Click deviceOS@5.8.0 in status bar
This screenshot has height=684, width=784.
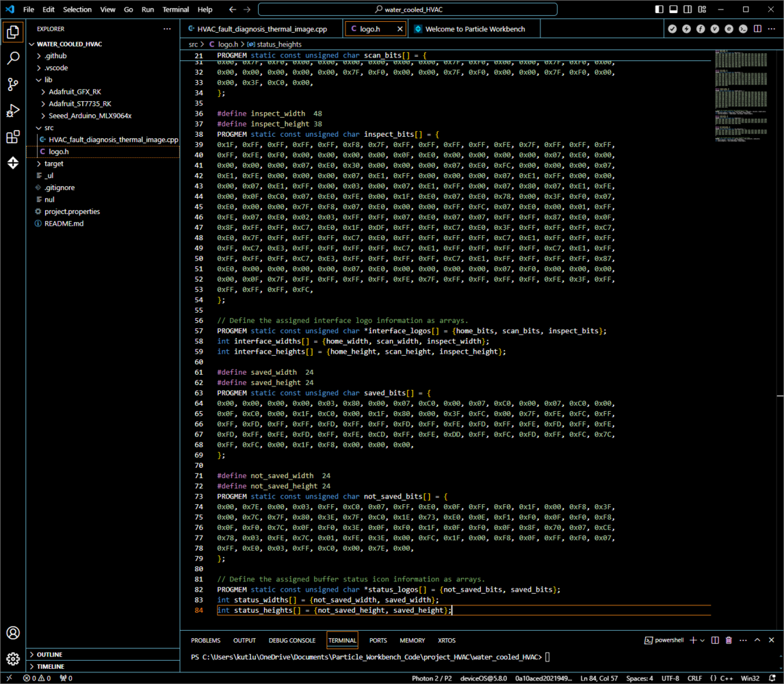[482, 679]
